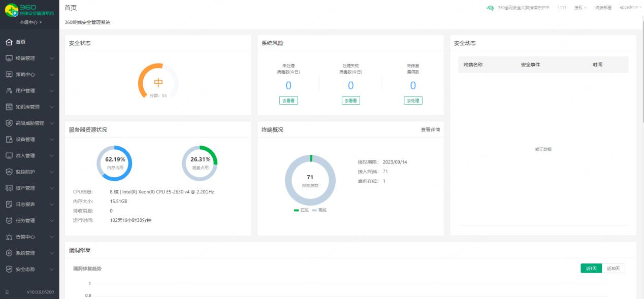The image size is (644, 299).
Task: Collapse sidebar using the hamburger icon
Action: point(7,292)
